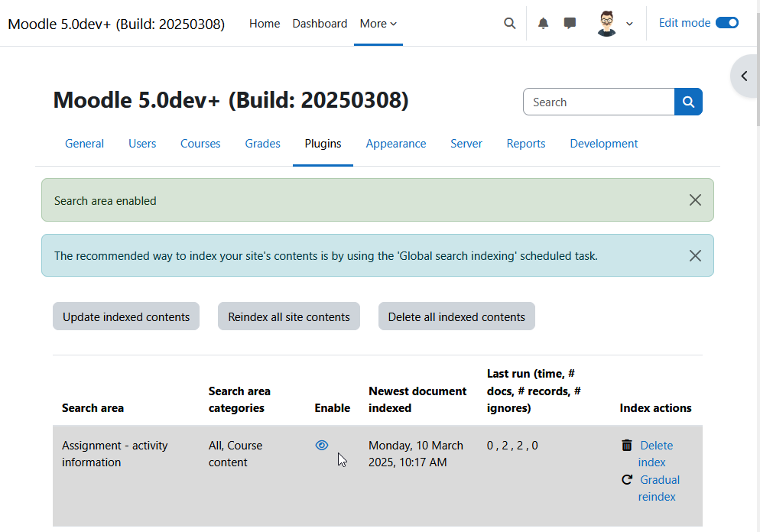Open the search magnifier in top navbar
The height and width of the screenshot is (532, 760).
point(509,23)
